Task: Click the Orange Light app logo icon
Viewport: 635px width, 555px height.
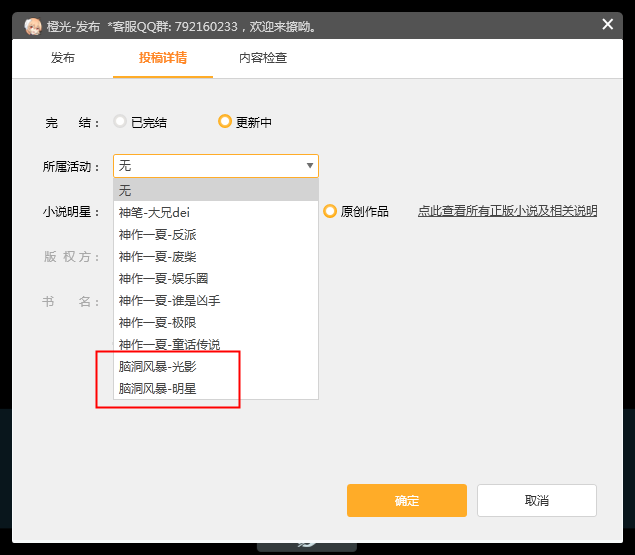Action: tap(32, 26)
